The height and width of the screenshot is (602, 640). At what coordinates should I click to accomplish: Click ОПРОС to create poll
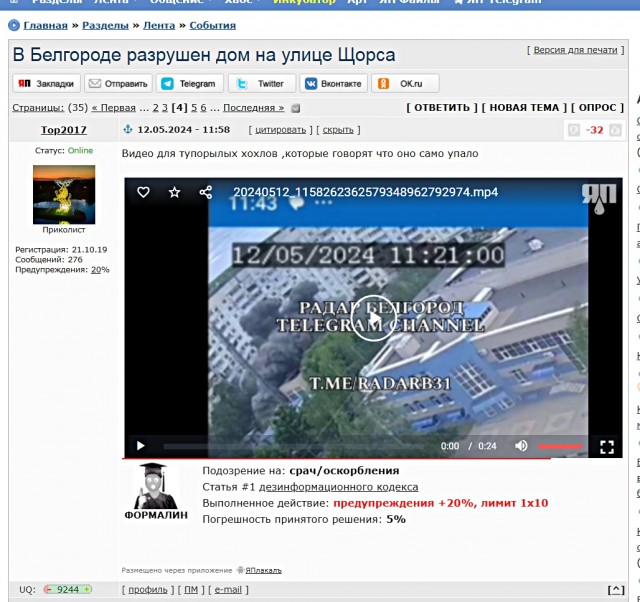597,108
